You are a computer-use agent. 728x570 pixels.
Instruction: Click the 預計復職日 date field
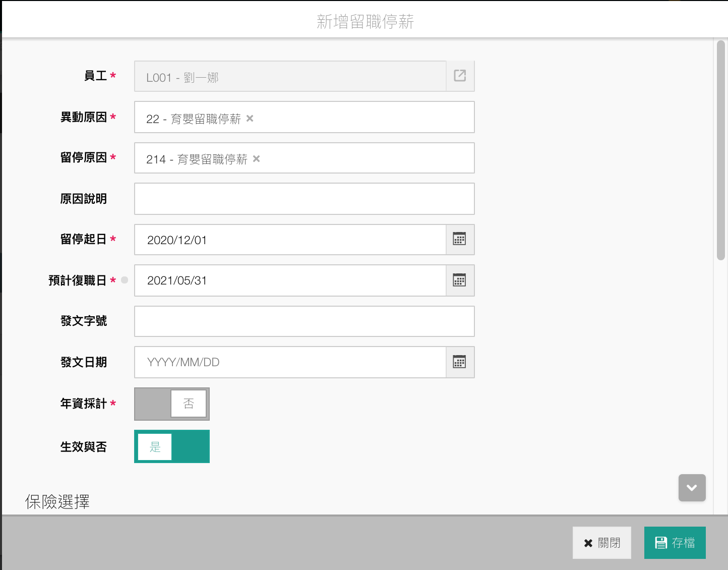(290, 280)
